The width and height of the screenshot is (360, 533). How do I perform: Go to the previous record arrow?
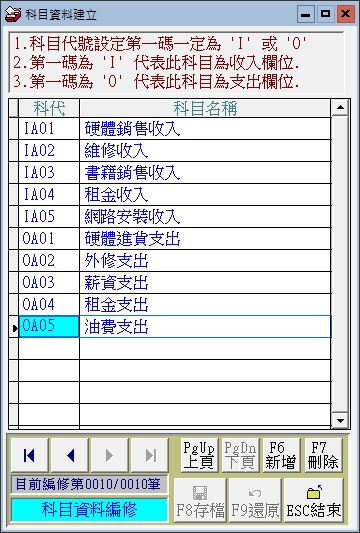click(70, 455)
